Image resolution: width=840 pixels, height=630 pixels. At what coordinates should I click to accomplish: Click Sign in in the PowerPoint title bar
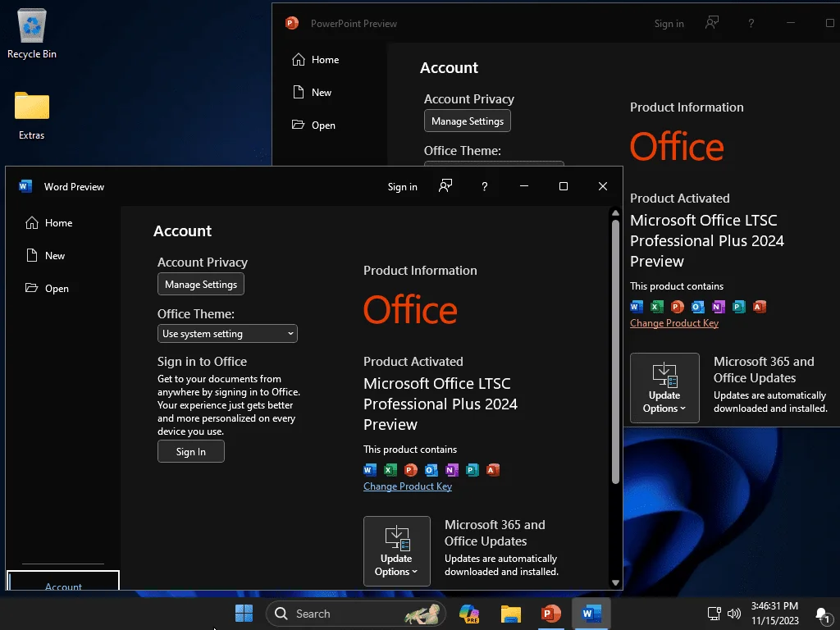[x=669, y=24]
